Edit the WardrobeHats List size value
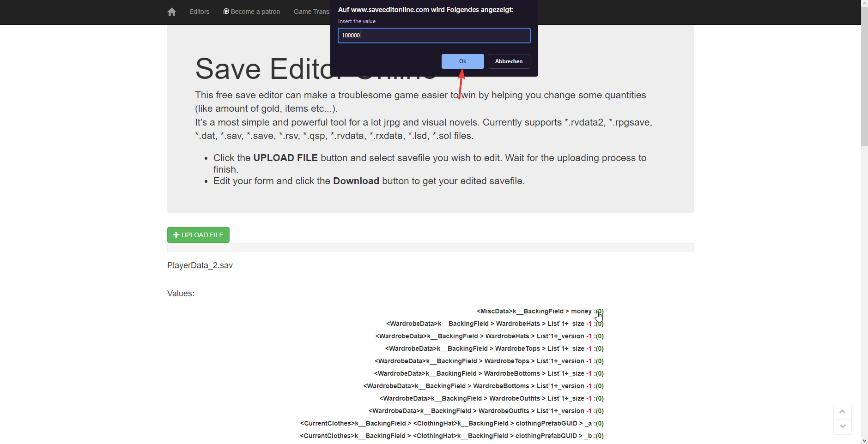Viewport: 868px width, 444px height. 599,324
